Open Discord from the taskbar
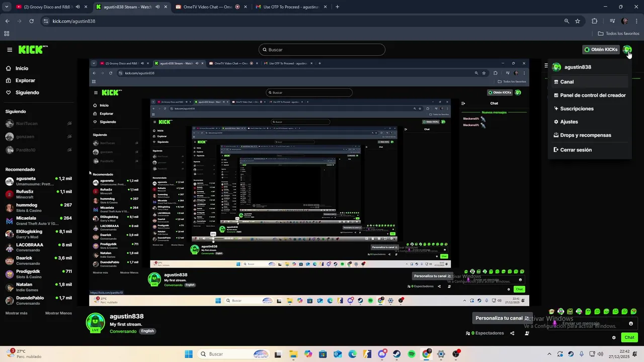The width and height of the screenshot is (644, 362). (381, 354)
